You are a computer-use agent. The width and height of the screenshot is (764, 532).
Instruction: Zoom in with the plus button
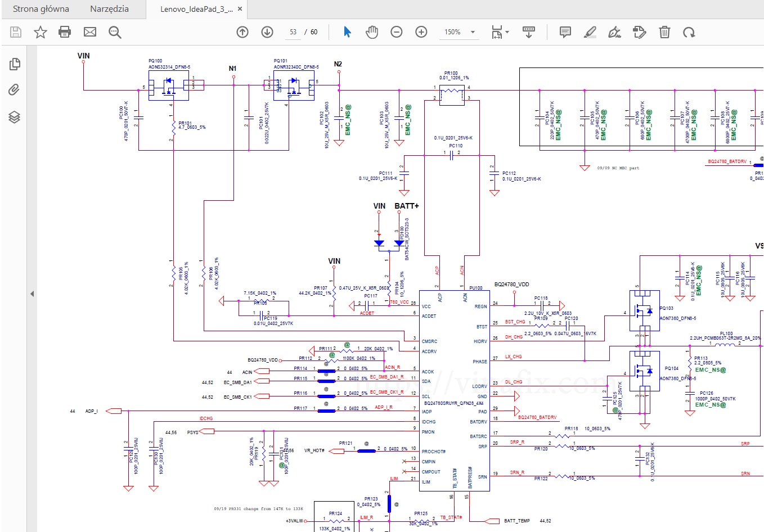pyautogui.click(x=421, y=32)
